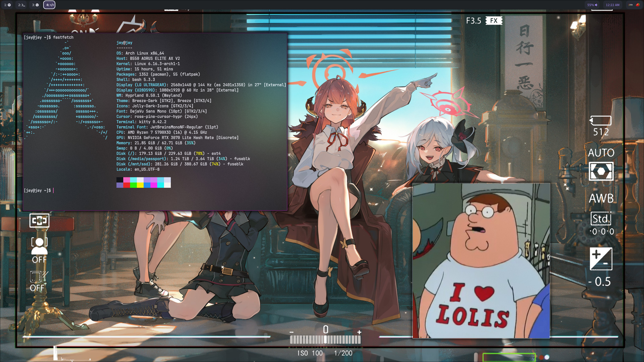Click 'Memory: 21.85 GiB / 62.71 GiB' line

click(156, 143)
